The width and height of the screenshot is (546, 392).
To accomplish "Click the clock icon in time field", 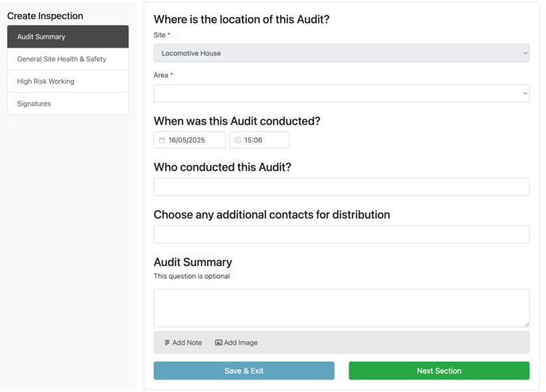I will pos(237,140).
